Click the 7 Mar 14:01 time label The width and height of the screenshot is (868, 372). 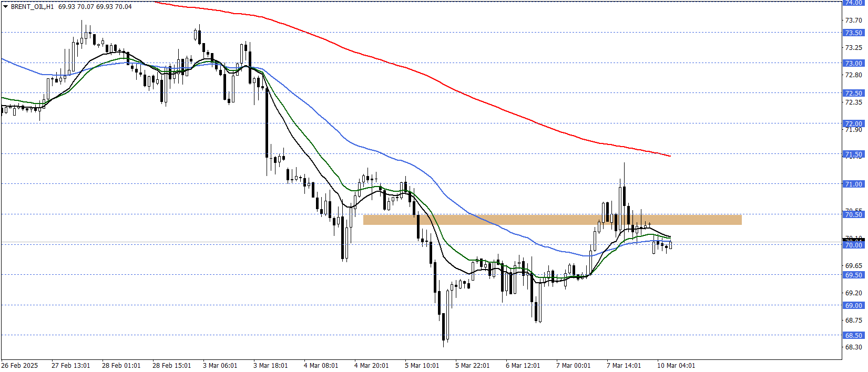point(624,365)
